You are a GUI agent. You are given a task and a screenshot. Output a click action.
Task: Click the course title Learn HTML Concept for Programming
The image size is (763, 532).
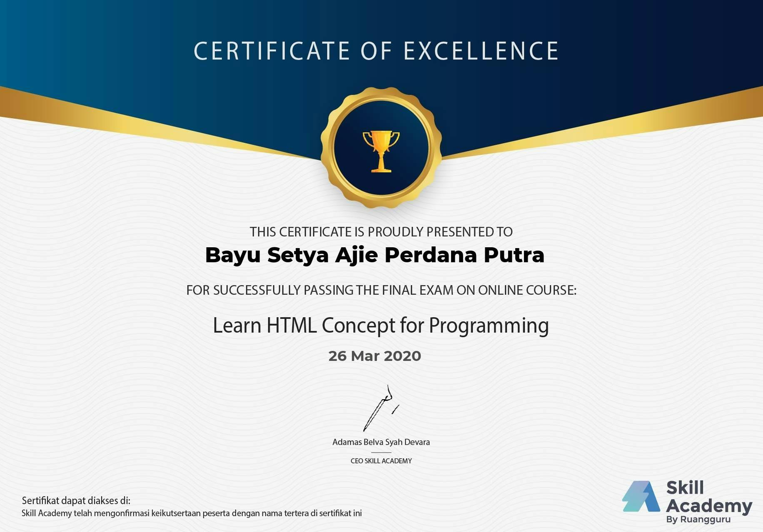[x=381, y=326]
